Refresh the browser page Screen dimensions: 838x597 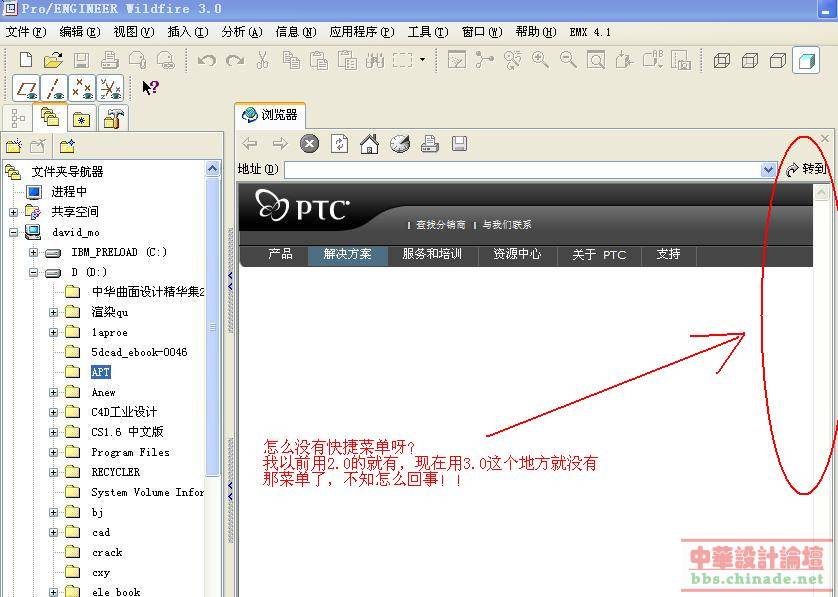[339, 143]
